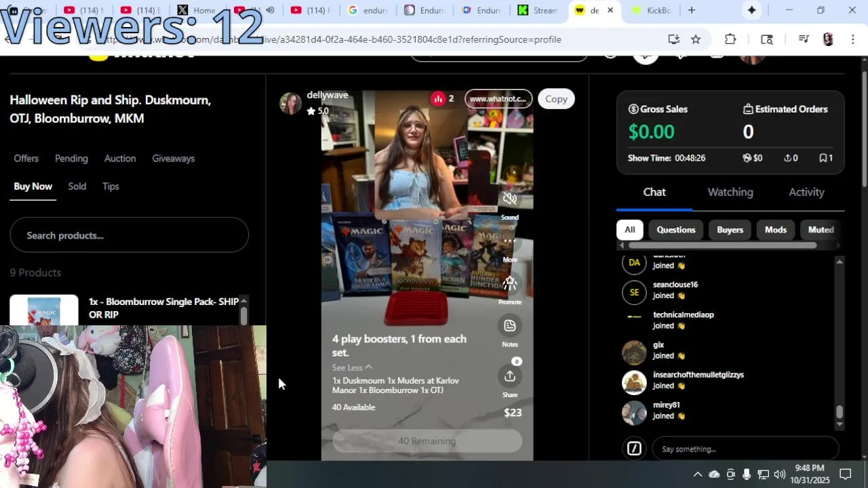Filter chat by Questions
This screenshot has height=488, width=868.
[x=676, y=230]
